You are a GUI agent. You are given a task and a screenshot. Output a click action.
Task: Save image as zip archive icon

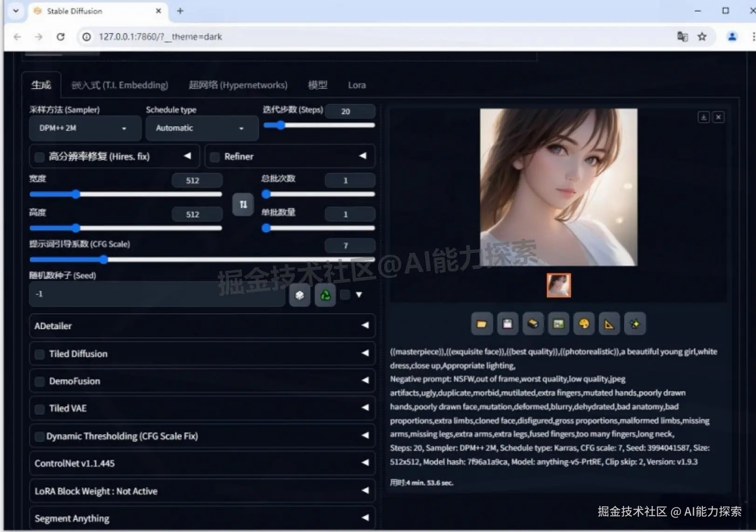click(533, 323)
